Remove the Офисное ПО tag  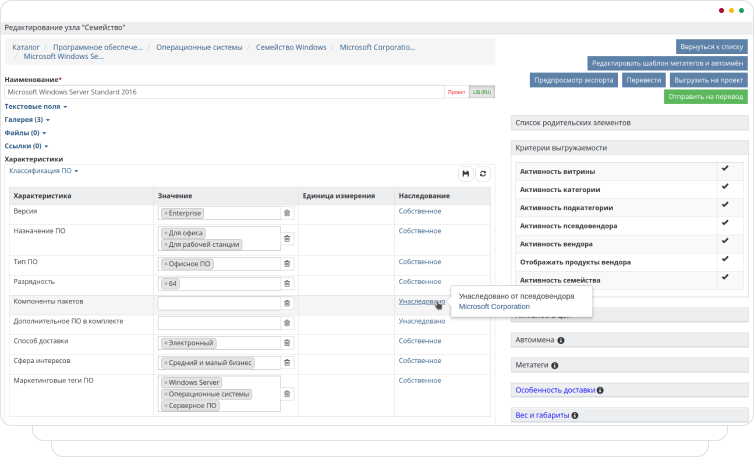[x=166, y=264]
